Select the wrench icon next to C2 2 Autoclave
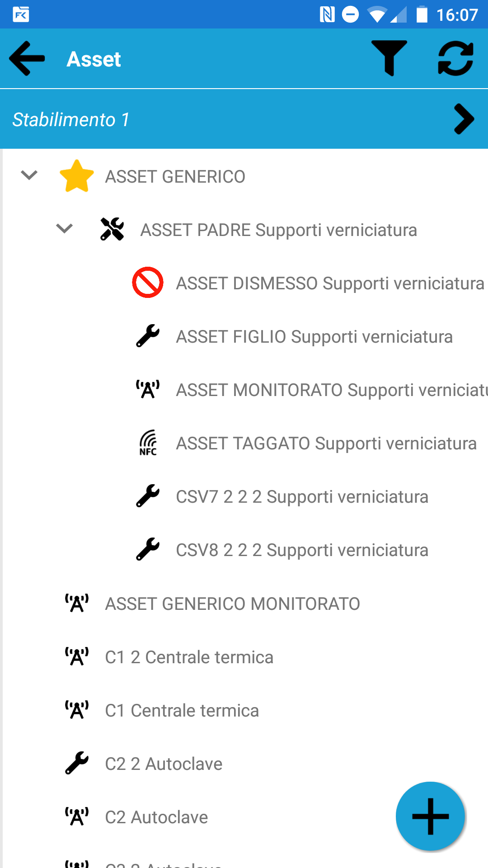 click(x=76, y=763)
